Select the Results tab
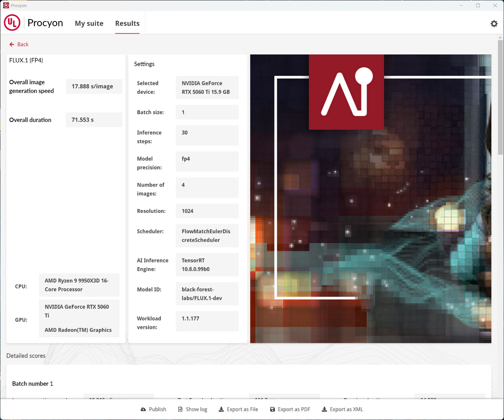 [127, 23]
